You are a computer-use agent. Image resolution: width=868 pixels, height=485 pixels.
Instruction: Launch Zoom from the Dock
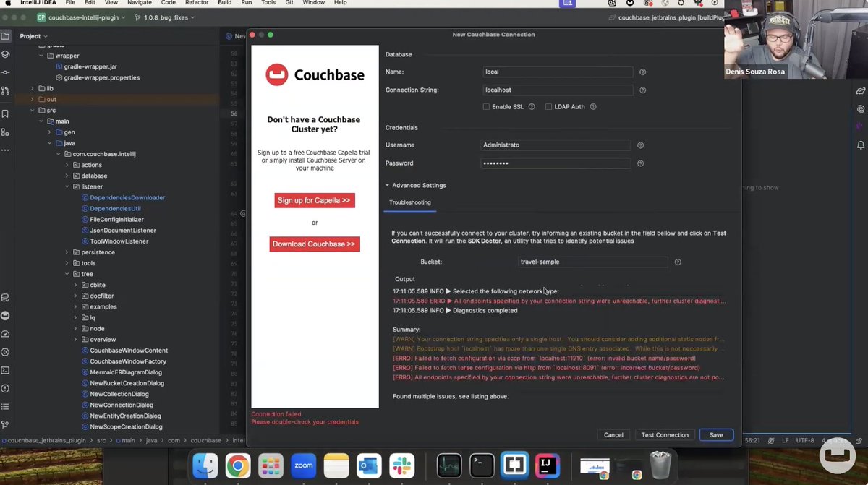point(304,465)
